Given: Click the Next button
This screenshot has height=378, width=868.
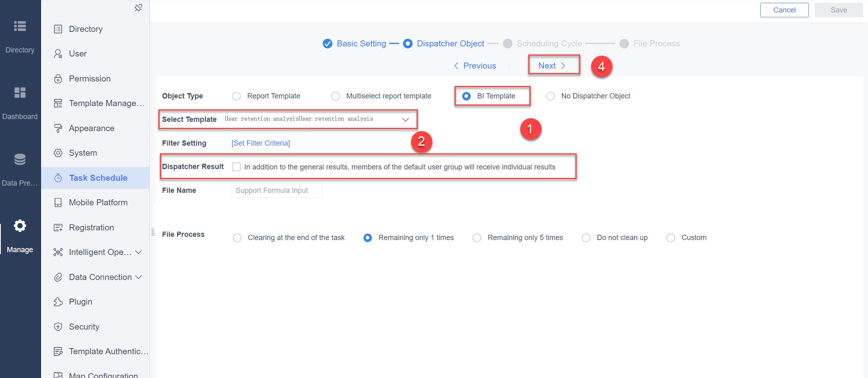Looking at the screenshot, I should point(552,66).
